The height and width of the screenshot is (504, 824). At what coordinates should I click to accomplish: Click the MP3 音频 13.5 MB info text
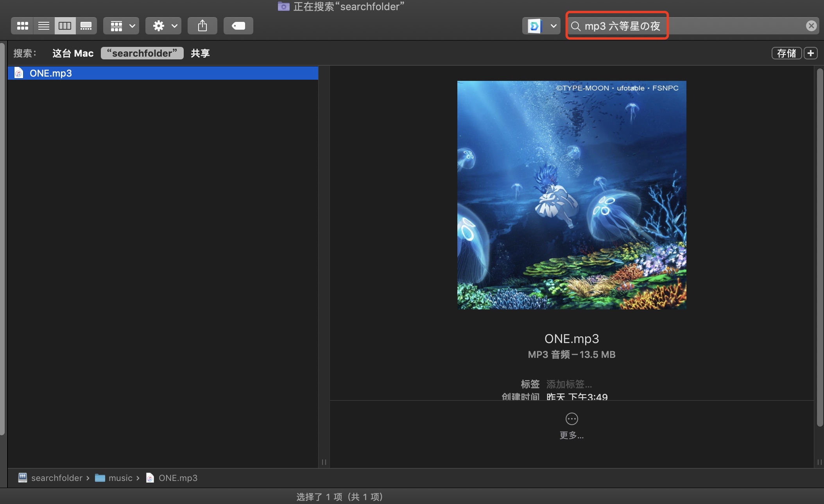tap(571, 354)
